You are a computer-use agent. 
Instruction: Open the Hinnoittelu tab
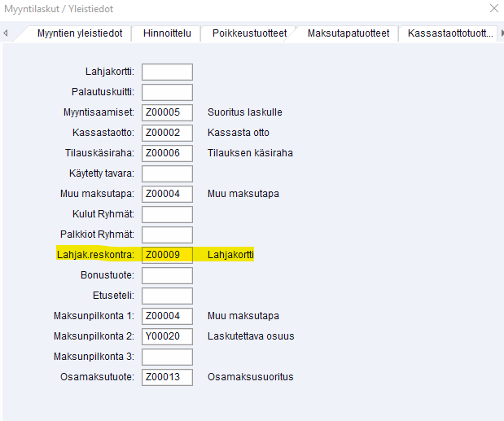(x=167, y=33)
